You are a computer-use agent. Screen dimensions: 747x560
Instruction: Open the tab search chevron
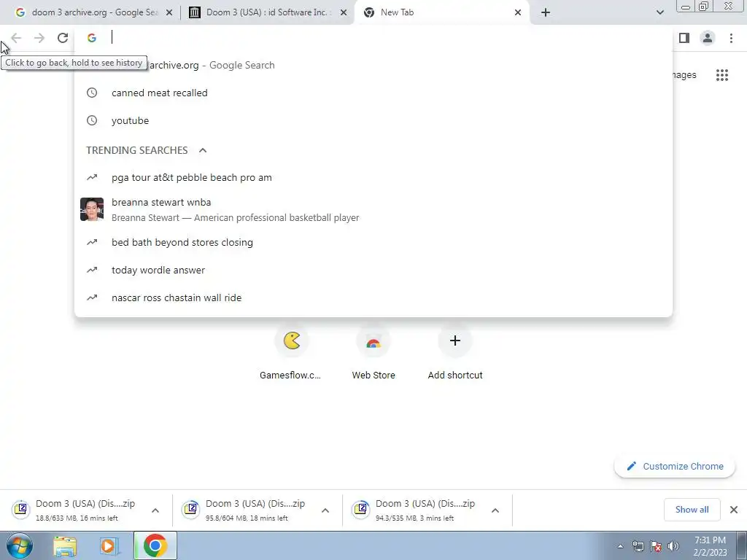coord(659,12)
